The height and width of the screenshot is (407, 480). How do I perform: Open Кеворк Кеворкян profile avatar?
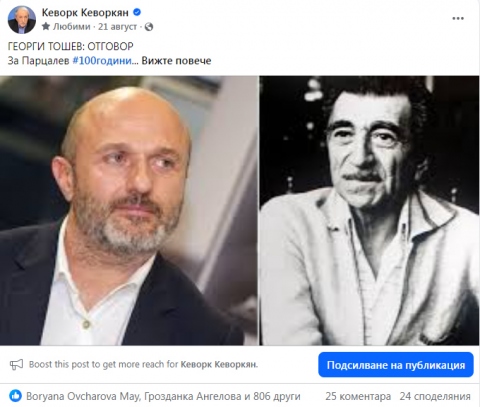[x=22, y=20]
